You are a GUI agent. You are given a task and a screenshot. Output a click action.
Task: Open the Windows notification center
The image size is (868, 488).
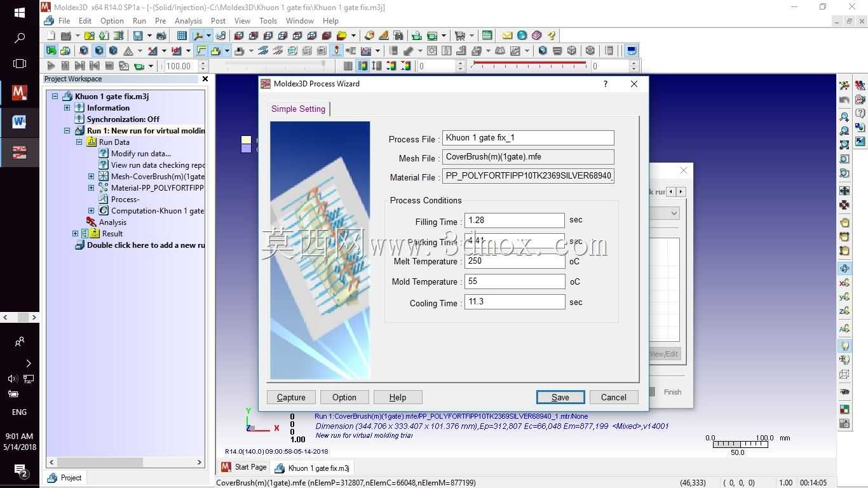[x=19, y=471]
